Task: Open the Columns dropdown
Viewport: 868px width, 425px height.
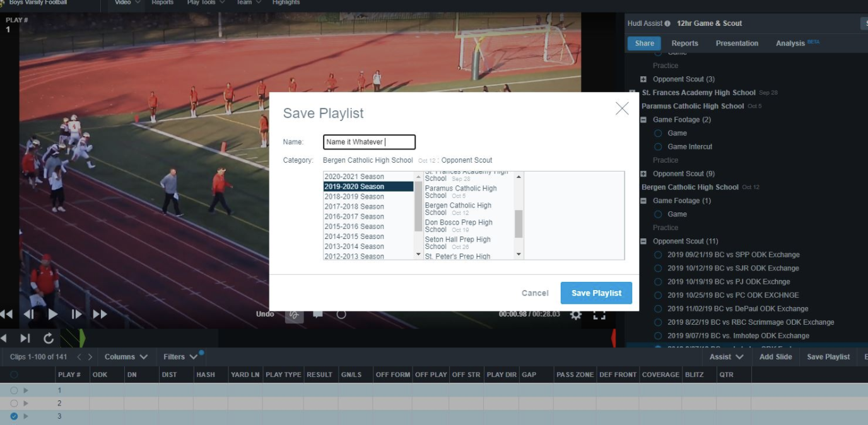Action: tap(126, 357)
